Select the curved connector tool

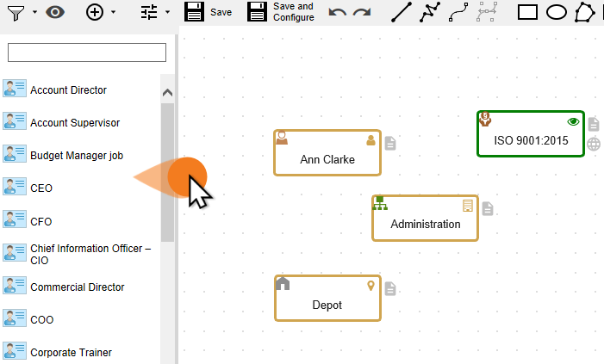[458, 12]
